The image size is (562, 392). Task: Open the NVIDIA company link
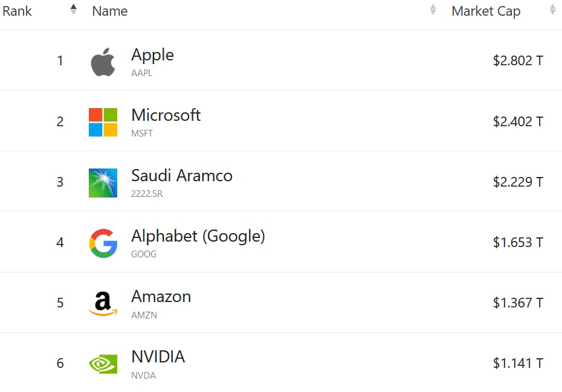point(158,357)
